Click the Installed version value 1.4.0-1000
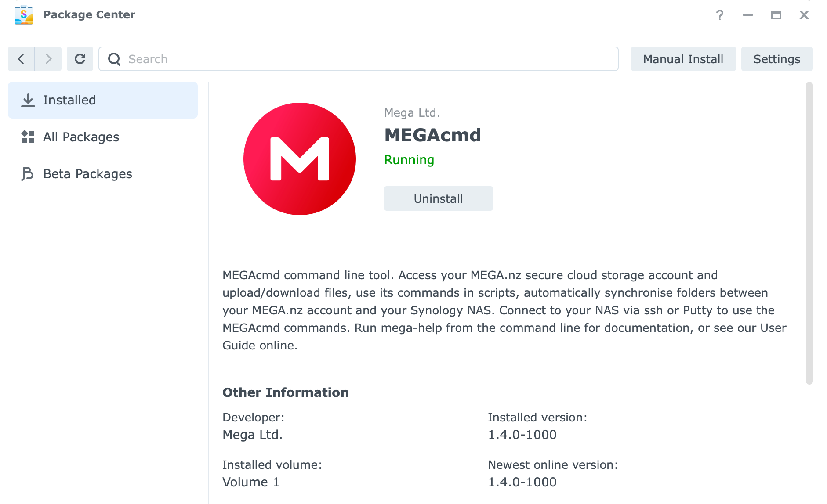The image size is (827, 504). click(522, 435)
